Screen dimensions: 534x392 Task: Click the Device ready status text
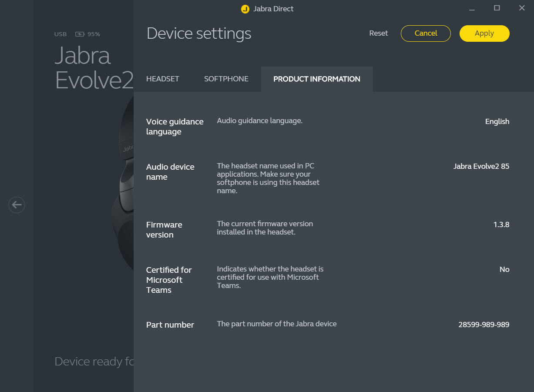(x=94, y=362)
